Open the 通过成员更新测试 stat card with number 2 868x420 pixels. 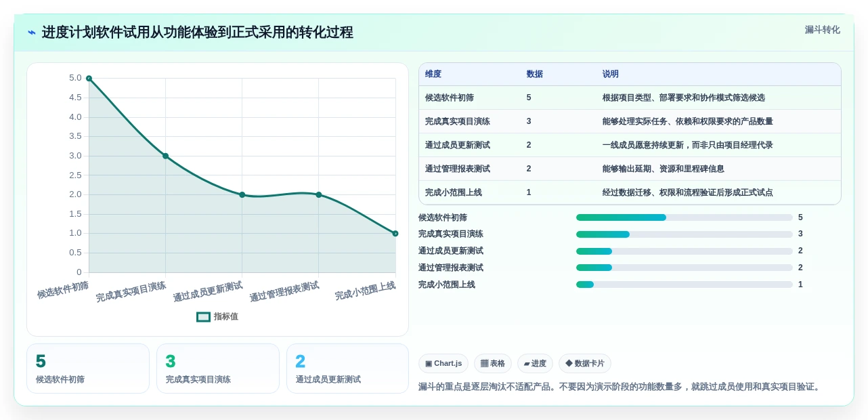pyautogui.click(x=348, y=369)
